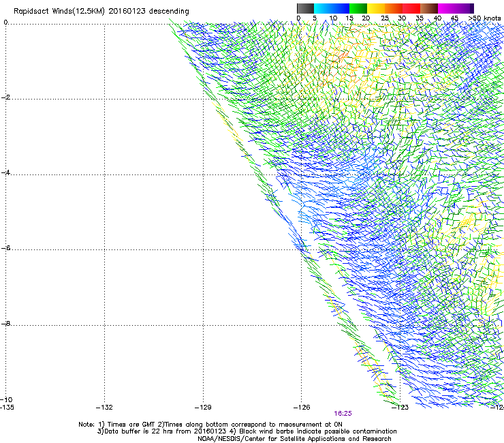Click the yellow 20-25 knots color segment
The height and width of the screenshot is (443, 504).
pos(376,8)
